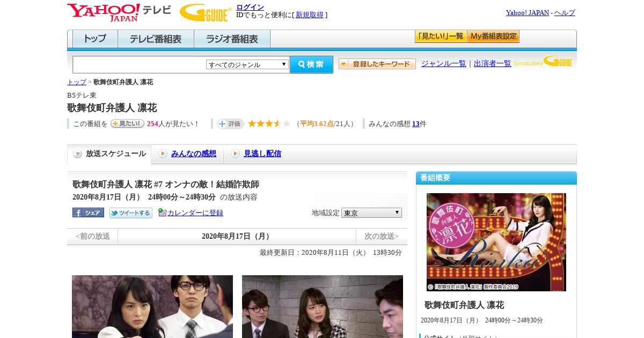The height and width of the screenshot is (338, 644).
Task: Open the ジャンル一覧 link
Action: (444, 64)
